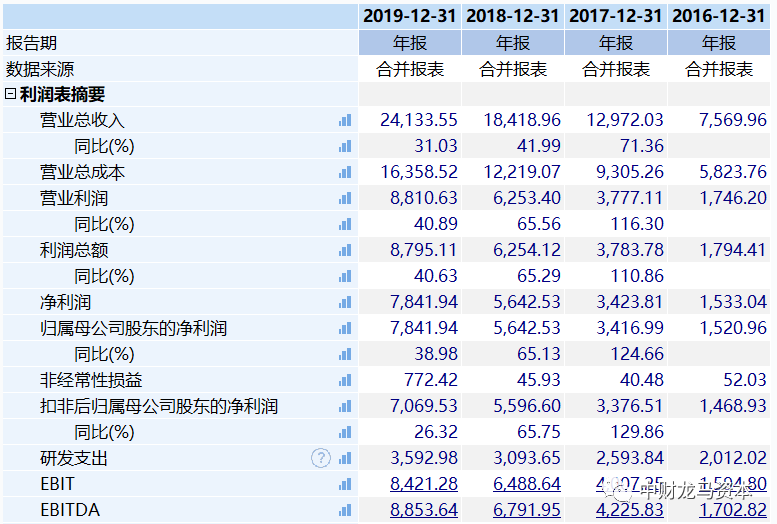This screenshot has height=524, width=777.
Task: Open EBITDA value link 8,853.64
Action: 424,510
